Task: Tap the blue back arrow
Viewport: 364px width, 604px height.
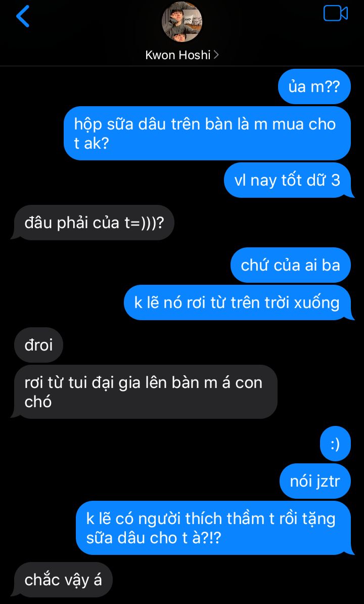Action: (x=23, y=17)
